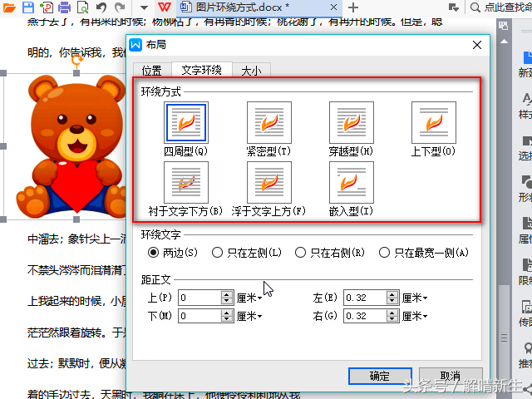Open the 大小 tab
The width and height of the screenshot is (532, 399).
[x=251, y=70]
